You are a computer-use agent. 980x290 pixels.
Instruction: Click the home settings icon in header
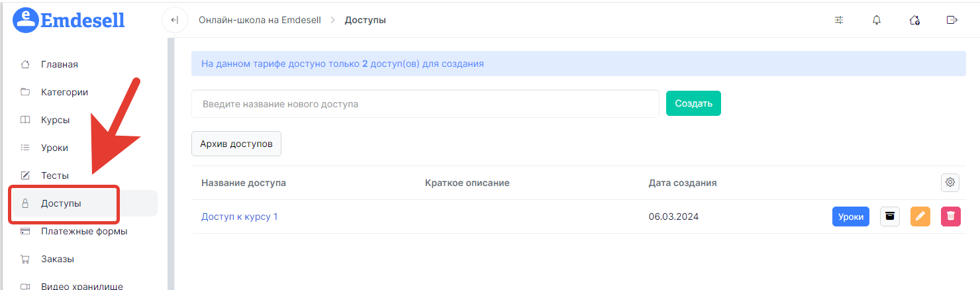[x=914, y=20]
